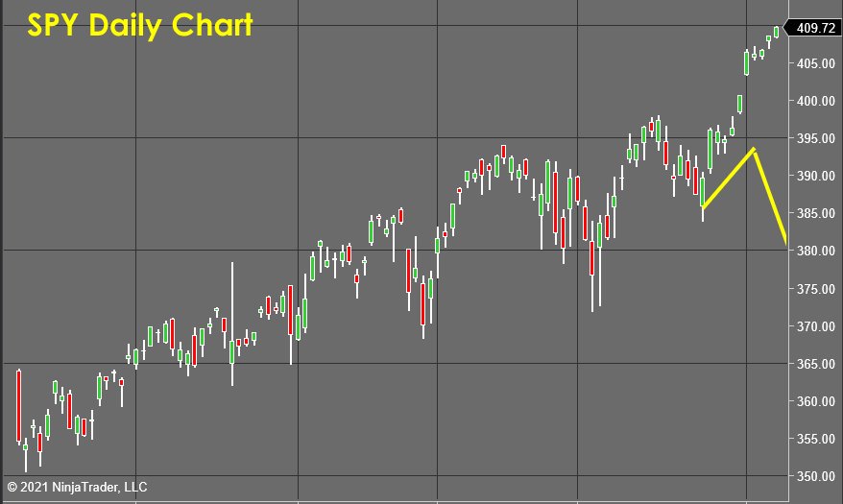This screenshot has height=504, width=843.
Task: Select the SPY Daily Chart title text
Action: 140,25
